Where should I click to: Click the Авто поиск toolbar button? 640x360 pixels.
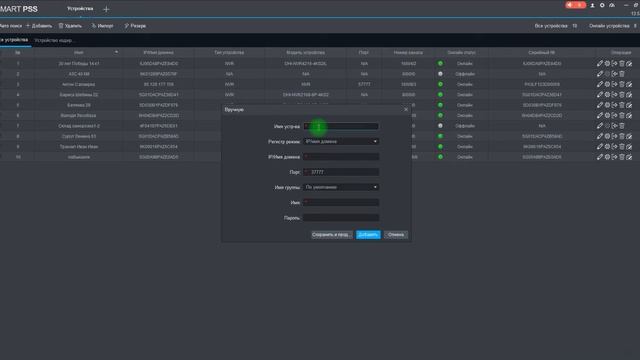pos(11,26)
